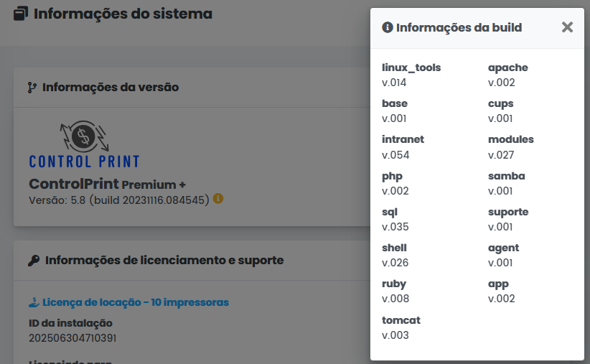Click the key icon beside licensing section heading
Viewport: 590px width, 364px height.
34,261
